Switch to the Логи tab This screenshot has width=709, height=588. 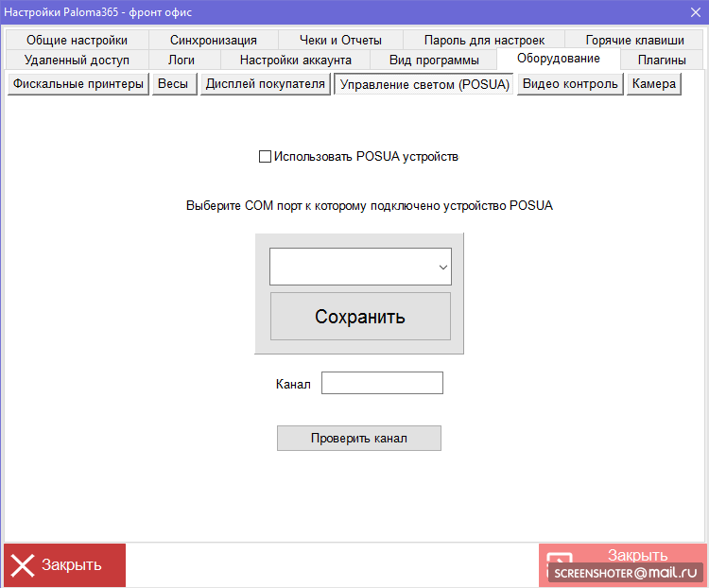(x=182, y=60)
